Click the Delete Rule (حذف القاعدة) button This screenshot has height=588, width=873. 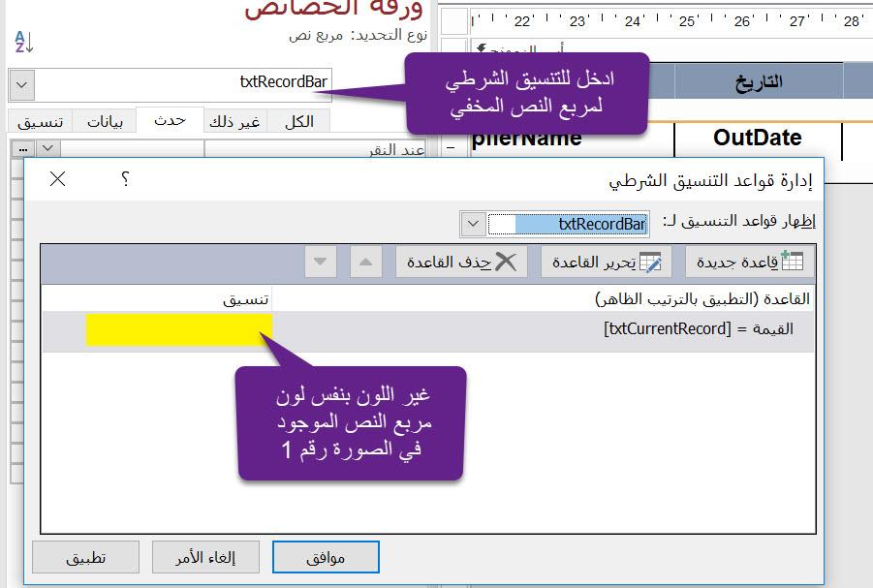pyautogui.click(x=461, y=262)
